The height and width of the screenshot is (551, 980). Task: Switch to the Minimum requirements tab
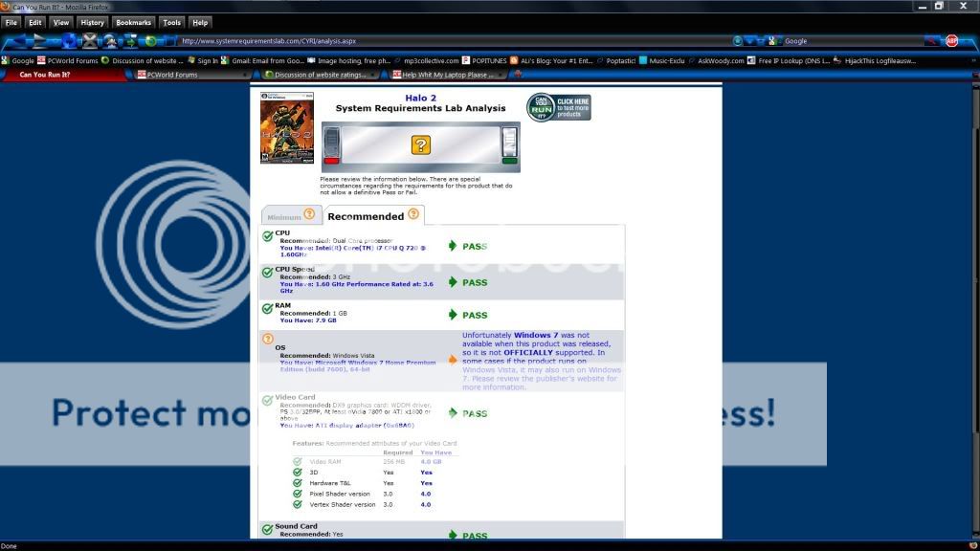click(x=291, y=215)
